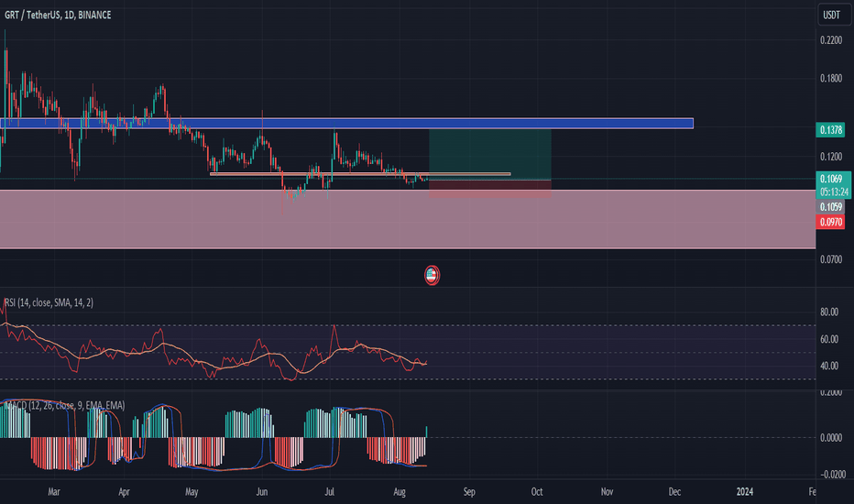
Task: Click the Dec label on the time axis
Action: (674, 492)
